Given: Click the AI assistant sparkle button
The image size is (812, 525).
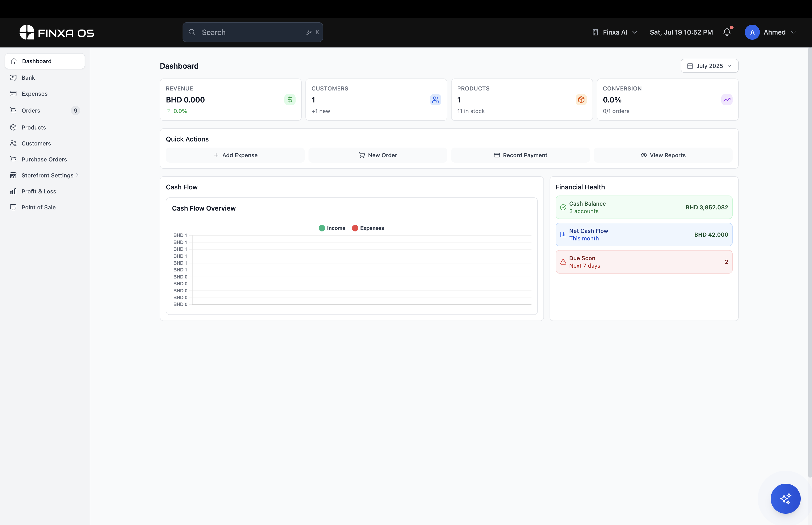Looking at the screenshot, I should pyautogui.click(x=785, y=498).
